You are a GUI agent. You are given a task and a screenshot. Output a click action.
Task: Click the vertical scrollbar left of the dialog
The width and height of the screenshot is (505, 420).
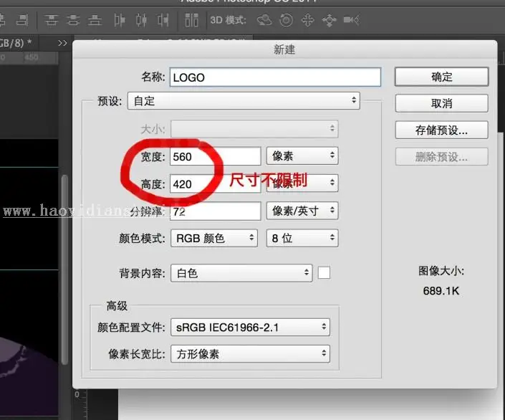coord(64,269)
